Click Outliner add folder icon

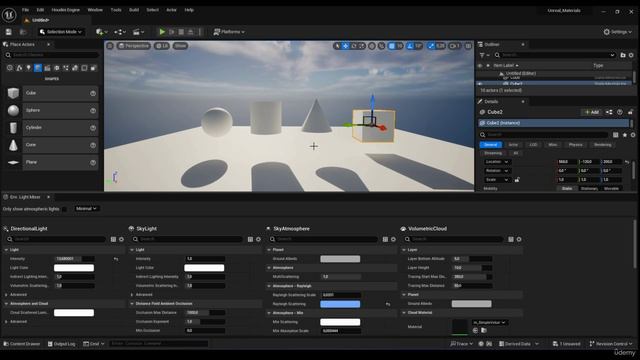[x=623, y=55]
